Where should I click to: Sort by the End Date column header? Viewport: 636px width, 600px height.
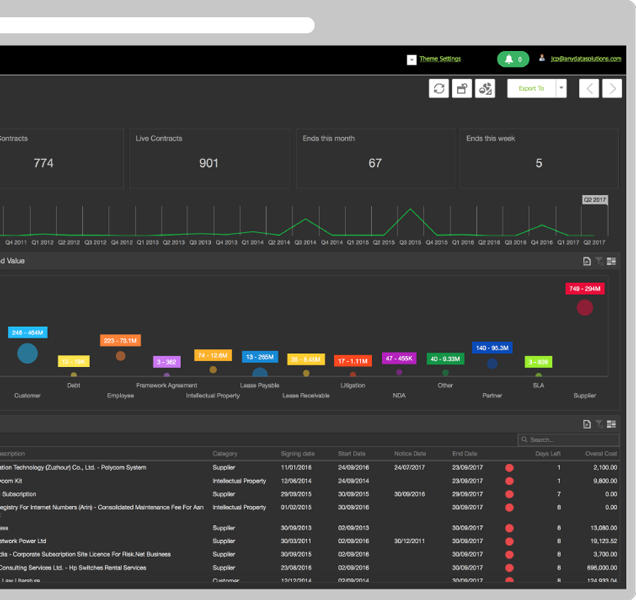pos(464,454)
